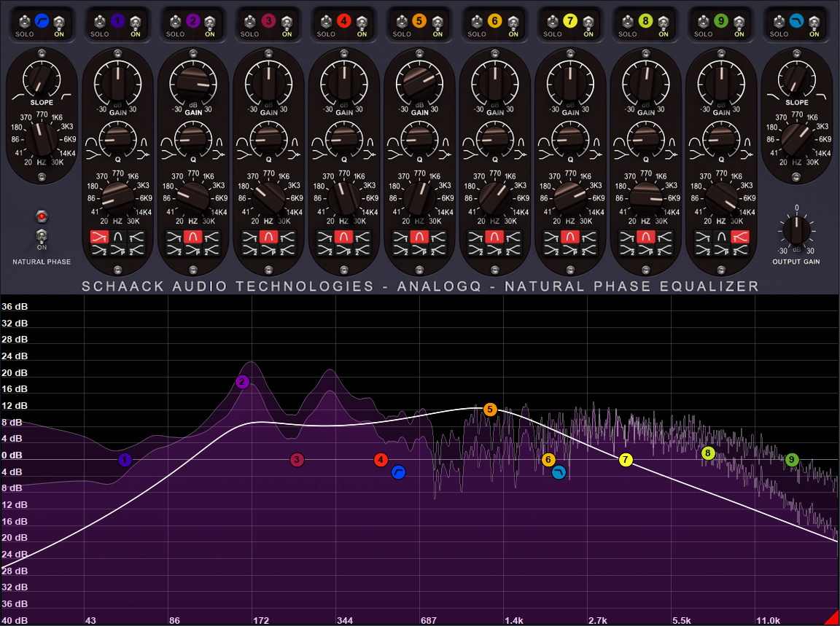
Task: Solo the low-pass filter band
Action: [779, 22]
